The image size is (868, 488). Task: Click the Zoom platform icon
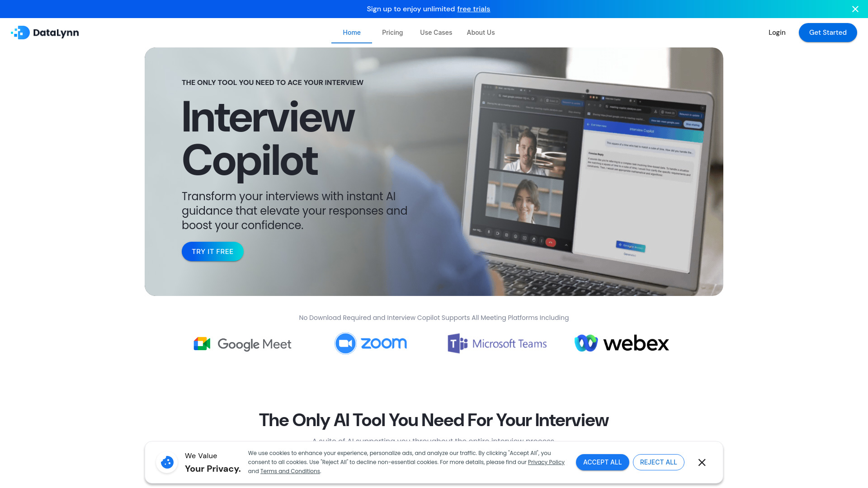pyautogui.click(x=345, y=343)
